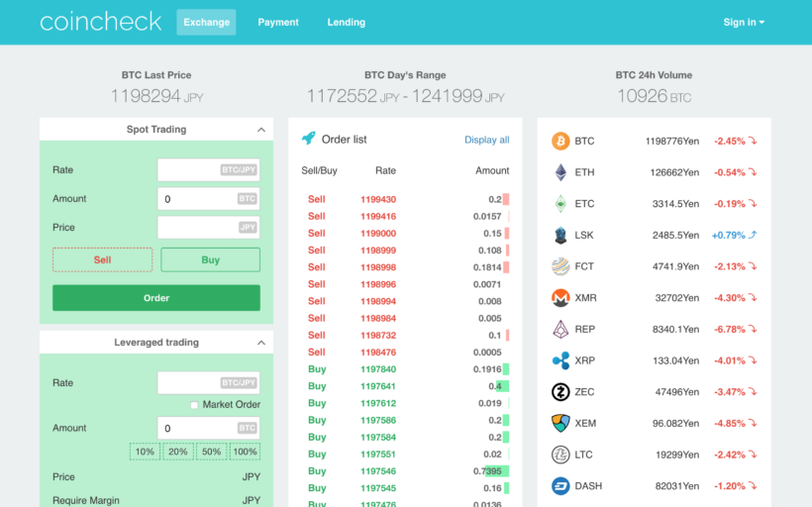Click the Display all link
812x507 pixels.
point(486,140)
